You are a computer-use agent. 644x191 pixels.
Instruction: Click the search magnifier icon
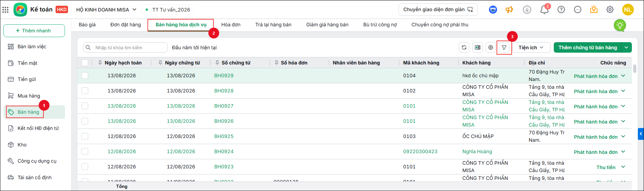[x=88, y=48]
